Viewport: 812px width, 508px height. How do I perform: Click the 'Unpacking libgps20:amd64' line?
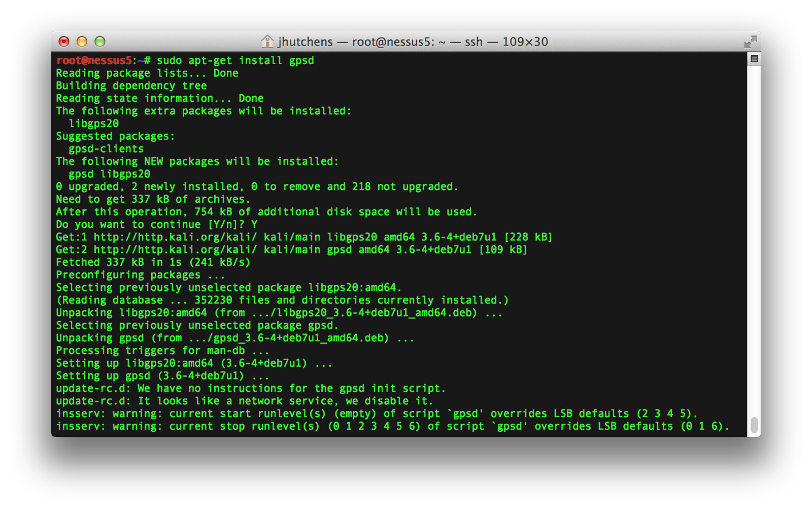click(x=279, y=312)
